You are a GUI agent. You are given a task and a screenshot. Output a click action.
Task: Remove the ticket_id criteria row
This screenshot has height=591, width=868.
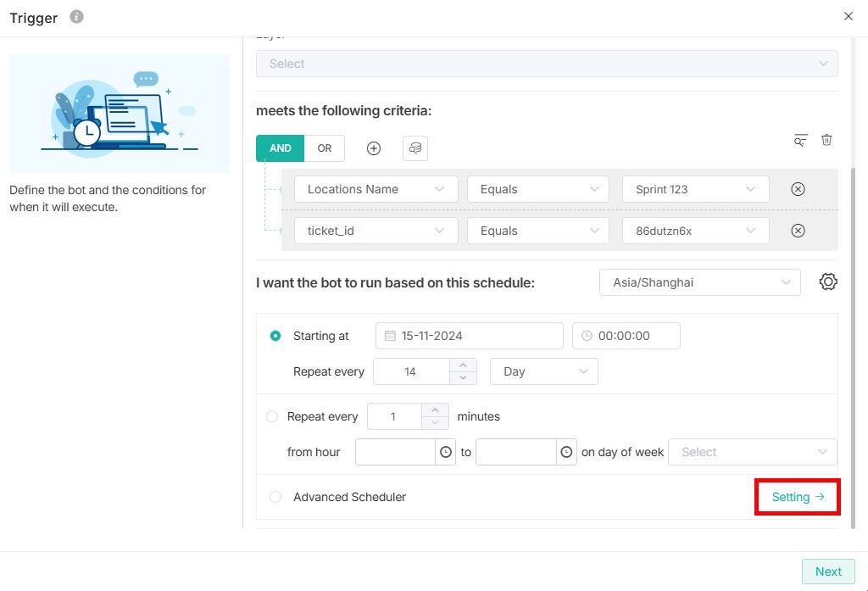tap(798, 231)
